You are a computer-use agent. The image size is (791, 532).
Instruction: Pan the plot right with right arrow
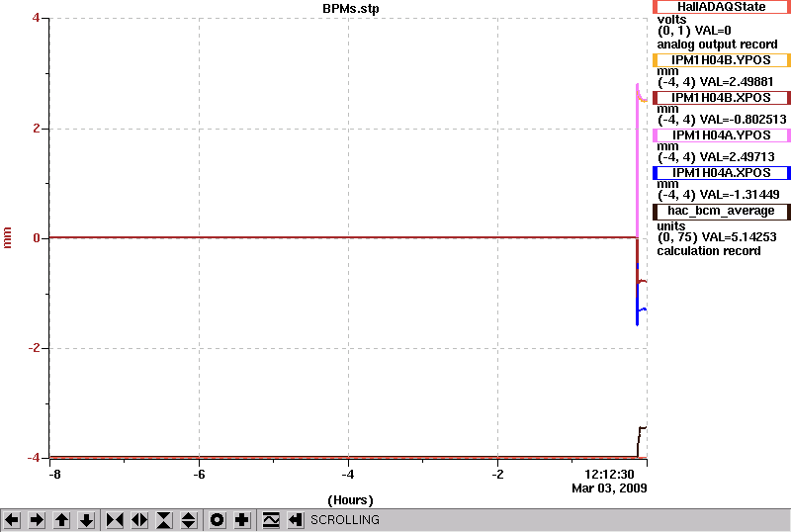(37, 520)
